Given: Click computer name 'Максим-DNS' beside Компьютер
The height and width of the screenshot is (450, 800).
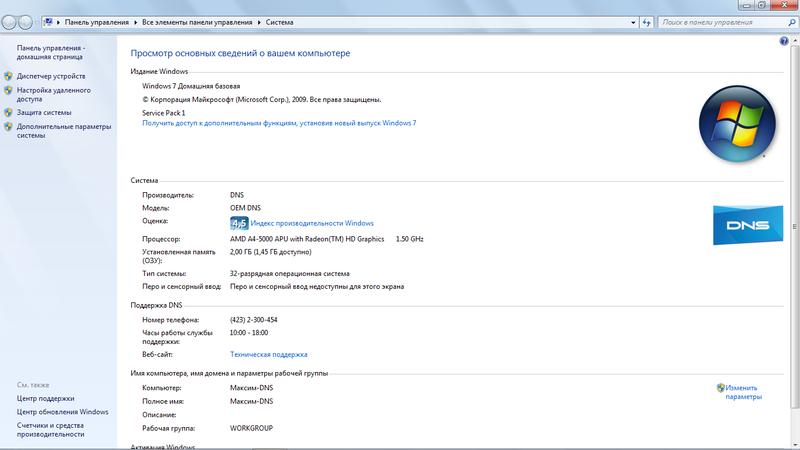Looking at the screenshot, I should pyautogui.click(x=252, y=388).
